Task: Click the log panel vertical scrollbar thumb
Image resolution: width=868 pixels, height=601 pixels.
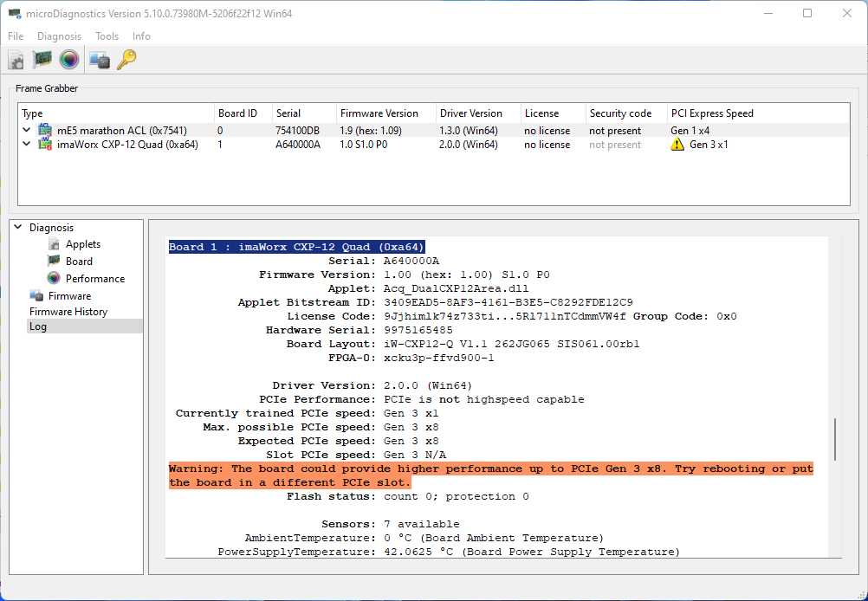Action: pyautogui.click(x=835, y=439)
